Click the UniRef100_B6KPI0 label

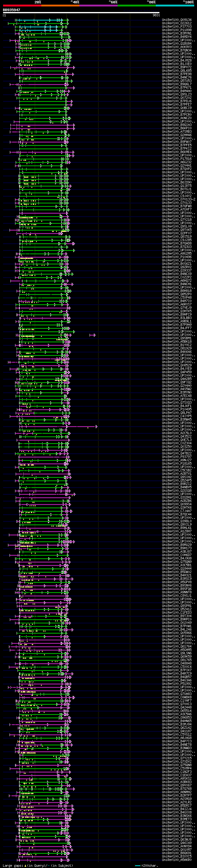(177, 128)
